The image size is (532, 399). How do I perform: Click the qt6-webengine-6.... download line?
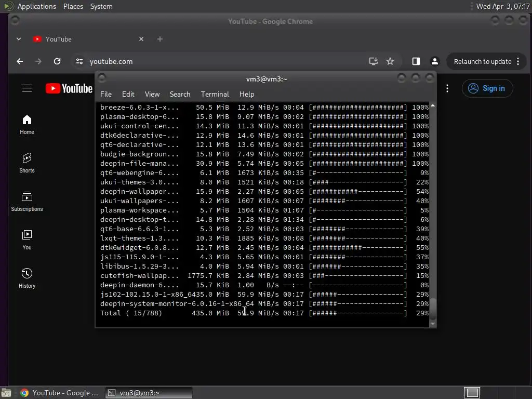point(264,172)
